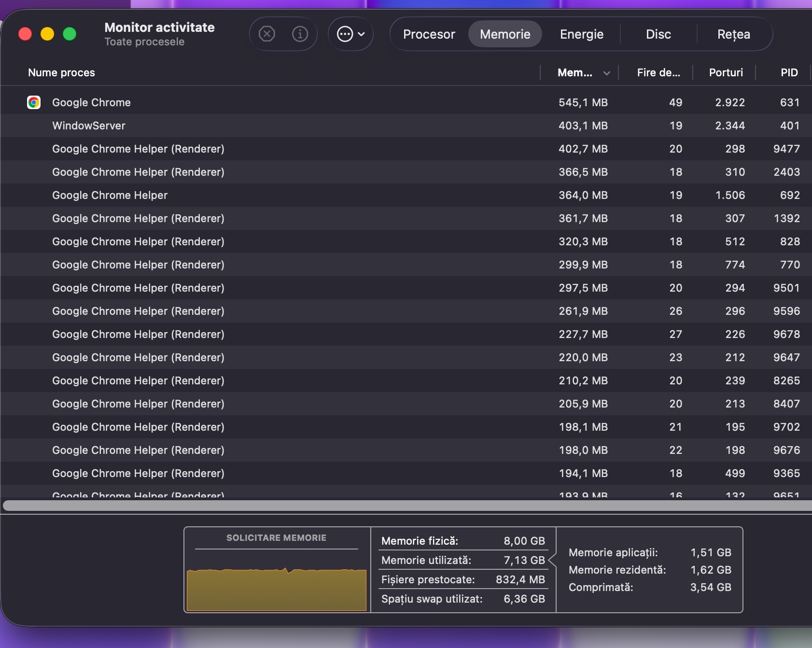This screenshot has width=812, height=648.
Task: Click the Fișiere prestocate 832,4 MB value
Action: (x=520, y=579)
